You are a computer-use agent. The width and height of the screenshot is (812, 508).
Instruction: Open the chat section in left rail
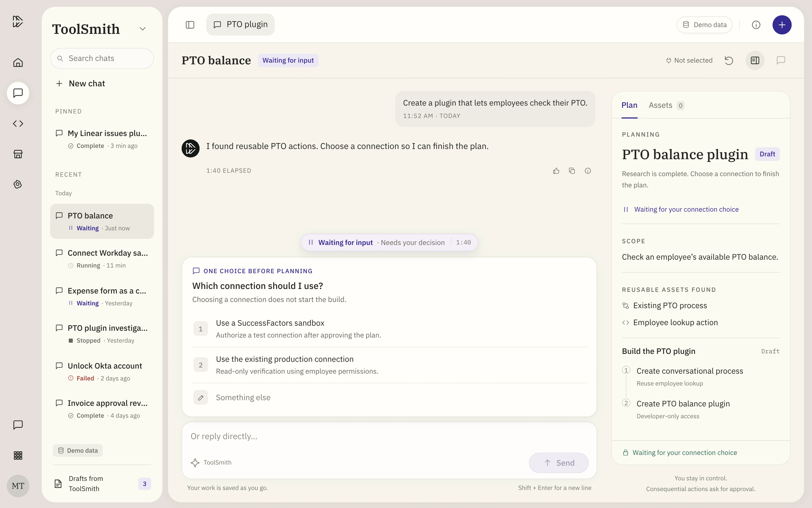pos(18,93)
